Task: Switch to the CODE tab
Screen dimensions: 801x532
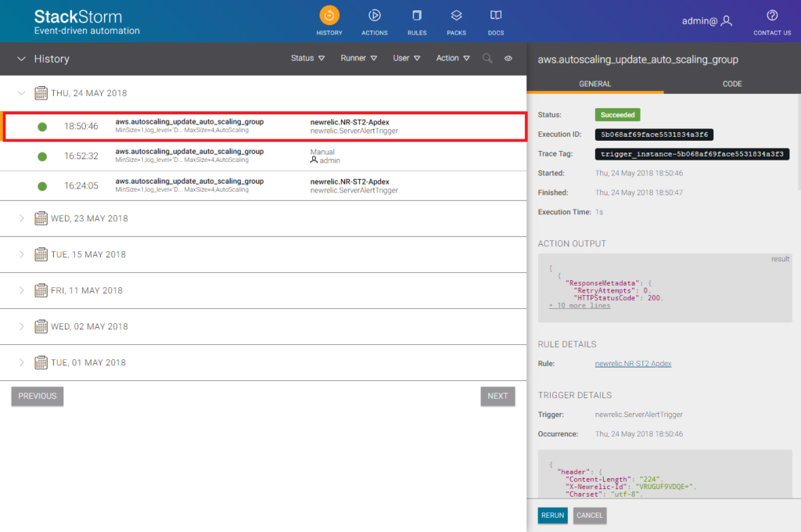Action: [x=732, y=84]
